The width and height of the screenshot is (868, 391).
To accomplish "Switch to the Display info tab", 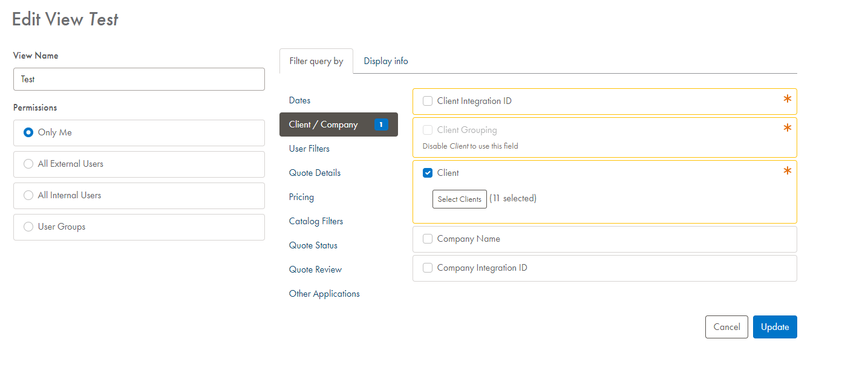I will tap(385, 61).
